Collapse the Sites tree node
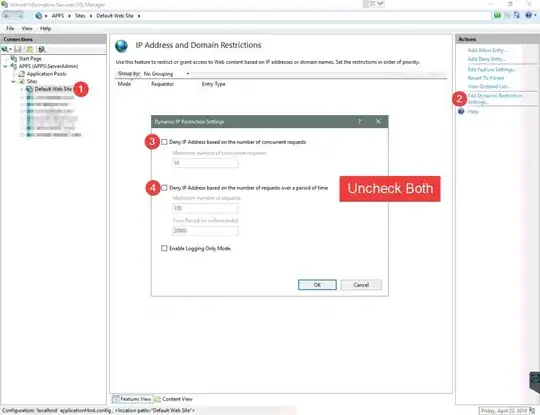Image resolution: width=540 pixels, height=415 pixels. click(x=13, y=81)
